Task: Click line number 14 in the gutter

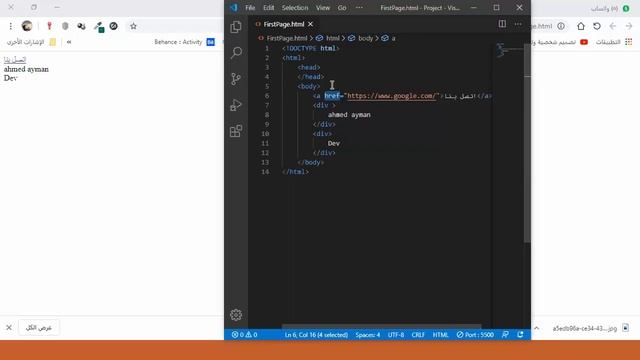Action: tap(265, 172)
